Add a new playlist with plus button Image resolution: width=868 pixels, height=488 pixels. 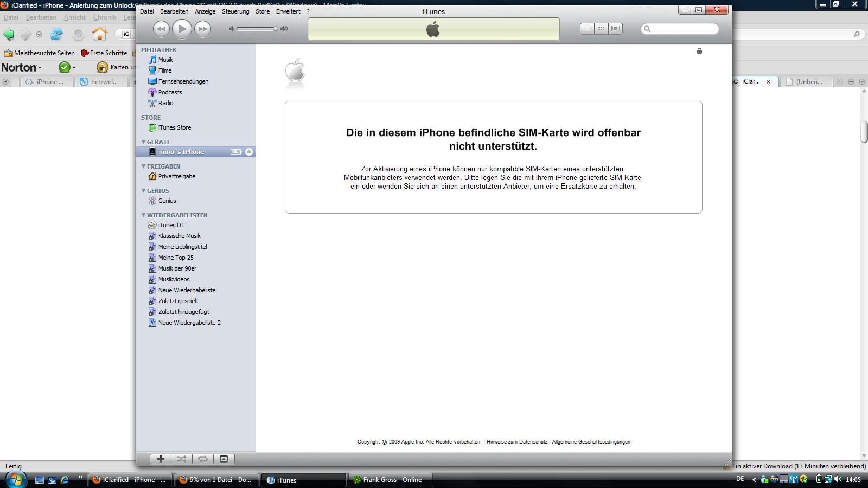tap(161, 459)
